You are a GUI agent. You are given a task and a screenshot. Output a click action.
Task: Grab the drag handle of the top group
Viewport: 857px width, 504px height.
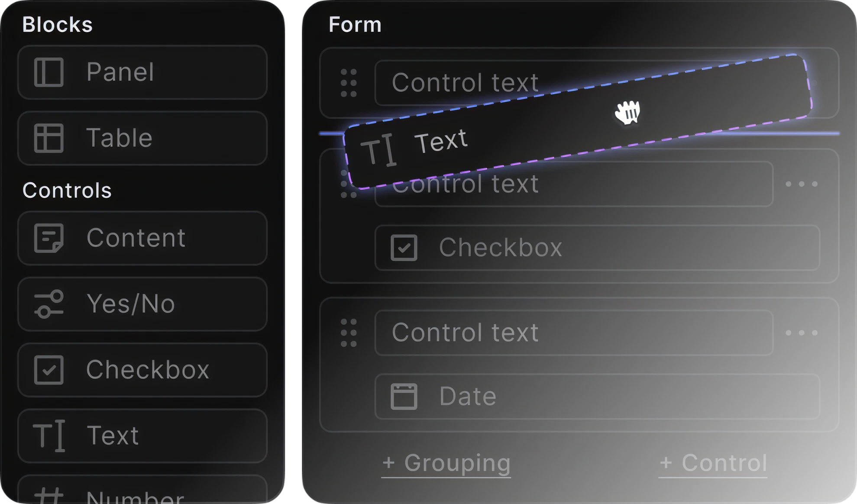coord(349,83)
